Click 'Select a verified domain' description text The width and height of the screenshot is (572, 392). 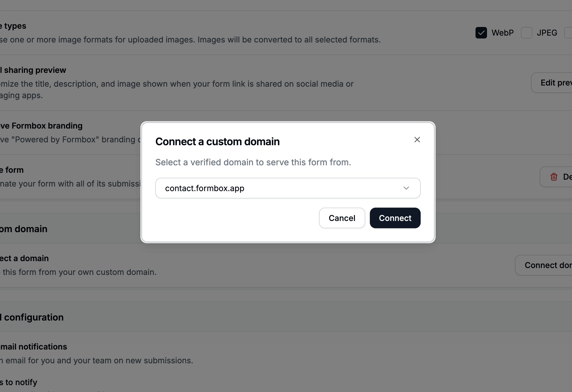tap(253, 162)
